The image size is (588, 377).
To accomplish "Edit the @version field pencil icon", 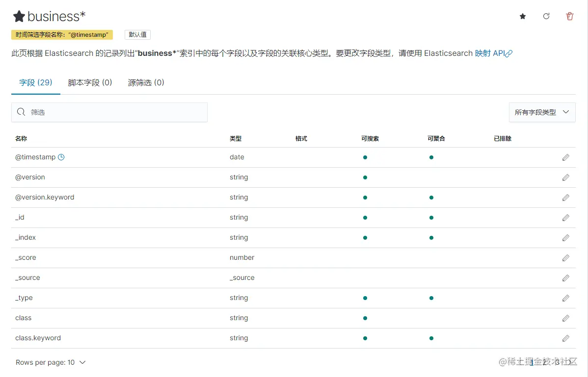I will (566, 177).
